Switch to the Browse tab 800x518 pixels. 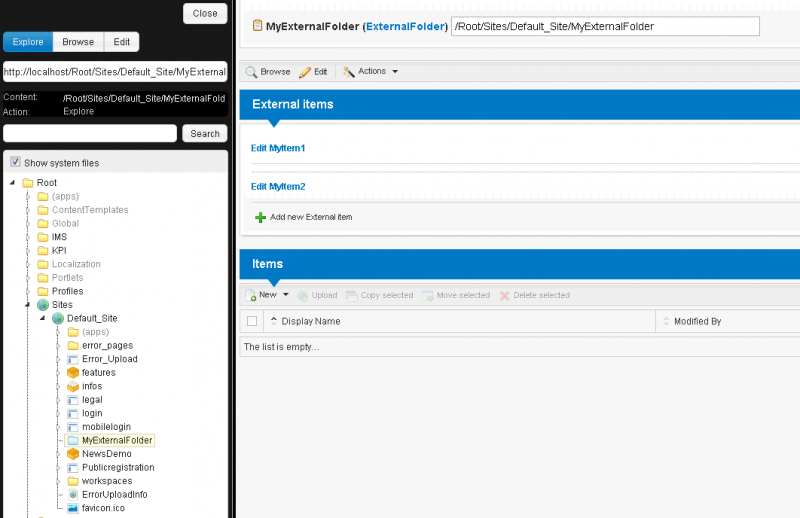coord(78,42)
